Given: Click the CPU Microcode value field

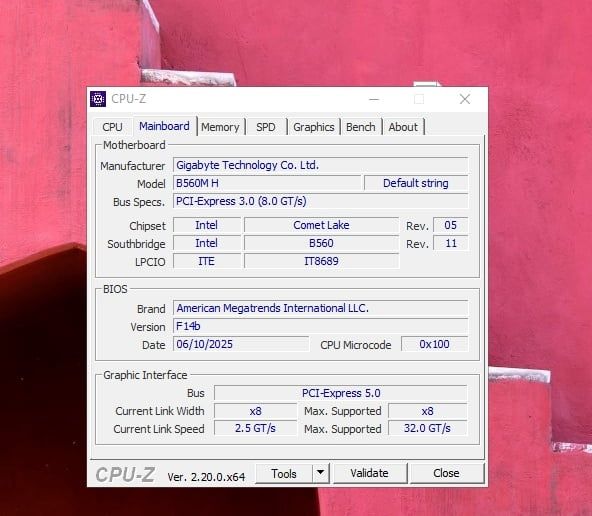Looking at the screenshot, I should pyautogui.click(x=435, y=344).
